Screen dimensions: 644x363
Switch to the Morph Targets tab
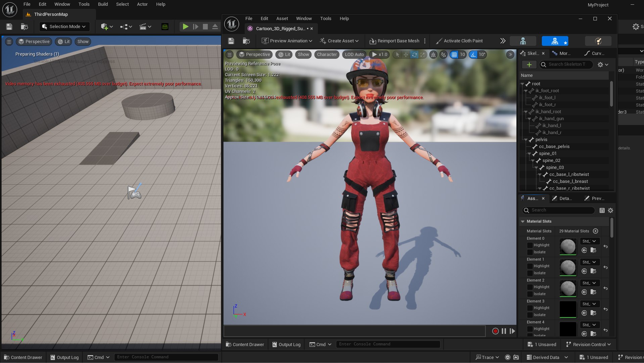coord(561,53)
